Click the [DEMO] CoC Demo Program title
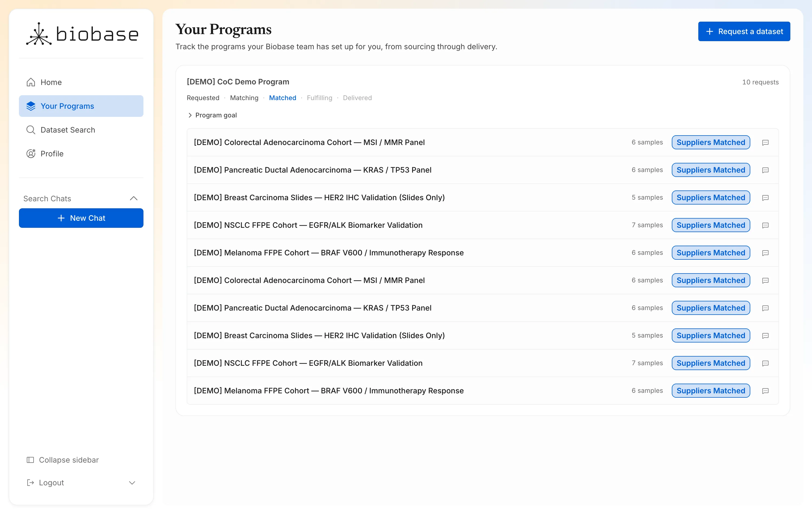Viewport: 812px width, 514px height. [x=238, y=82]
